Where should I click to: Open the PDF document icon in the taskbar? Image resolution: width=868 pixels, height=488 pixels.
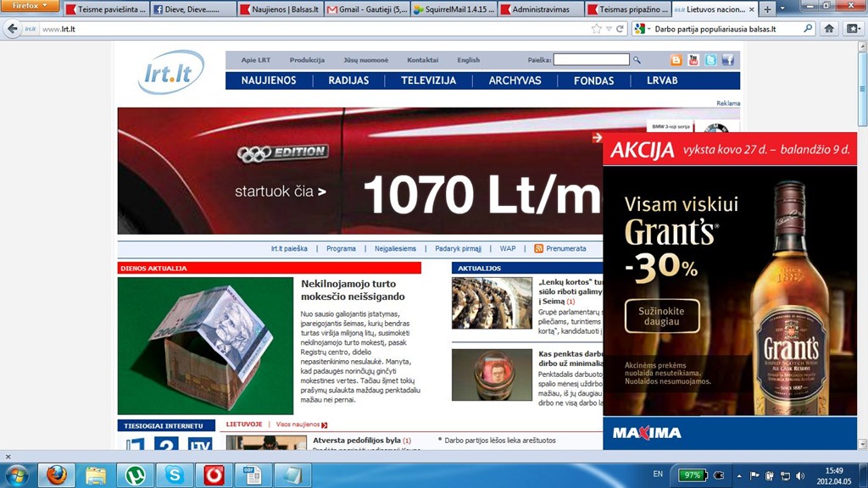253,475
